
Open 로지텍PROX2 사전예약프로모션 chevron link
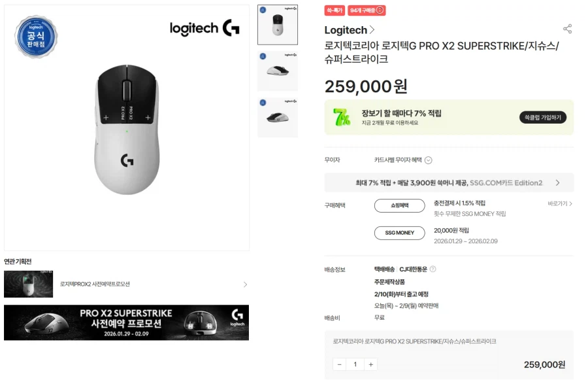pos(245,285)
